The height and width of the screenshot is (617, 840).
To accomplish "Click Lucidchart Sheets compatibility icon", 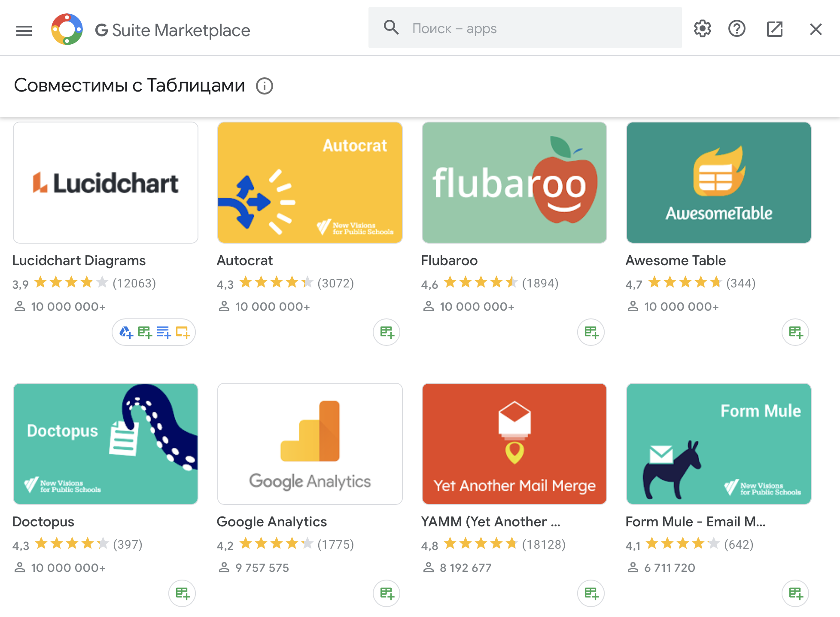I will [145, 332].
